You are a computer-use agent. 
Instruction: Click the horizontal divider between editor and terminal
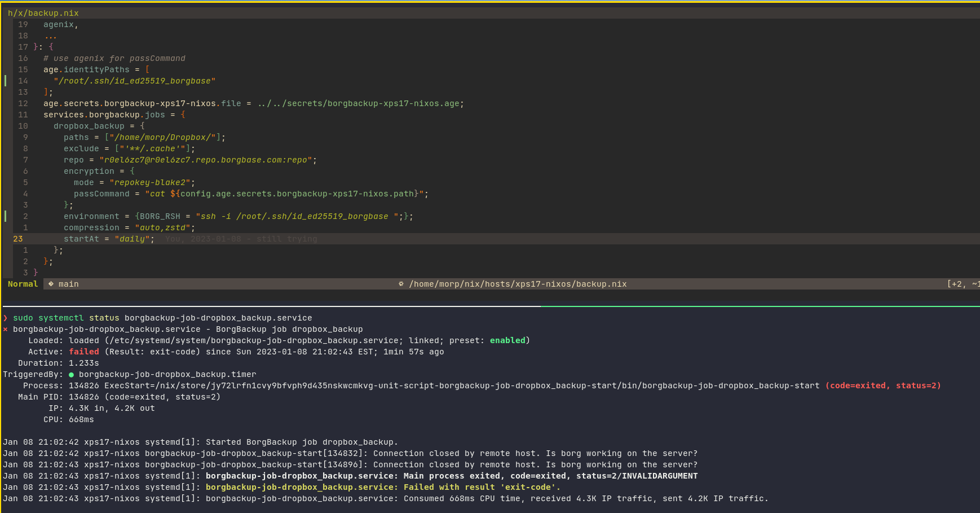tap(490, 306)
